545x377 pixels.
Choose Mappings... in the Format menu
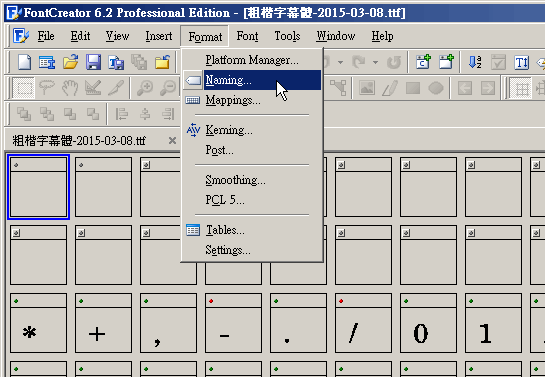click(x=252, y=100)
